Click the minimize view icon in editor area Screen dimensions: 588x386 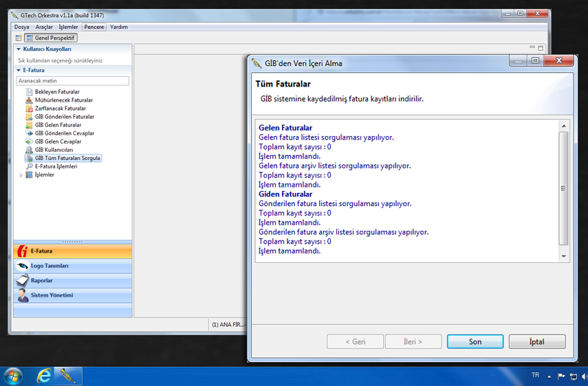(532, 47)
